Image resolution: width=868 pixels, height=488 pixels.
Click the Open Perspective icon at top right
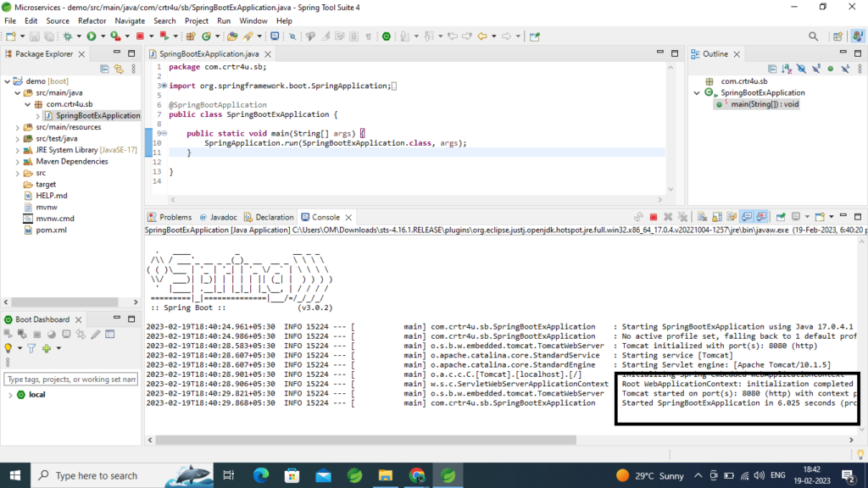tap(837, 36)
